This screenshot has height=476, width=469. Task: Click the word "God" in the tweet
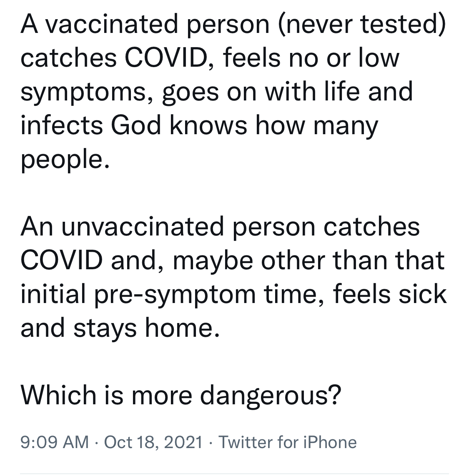click(136, 125)
